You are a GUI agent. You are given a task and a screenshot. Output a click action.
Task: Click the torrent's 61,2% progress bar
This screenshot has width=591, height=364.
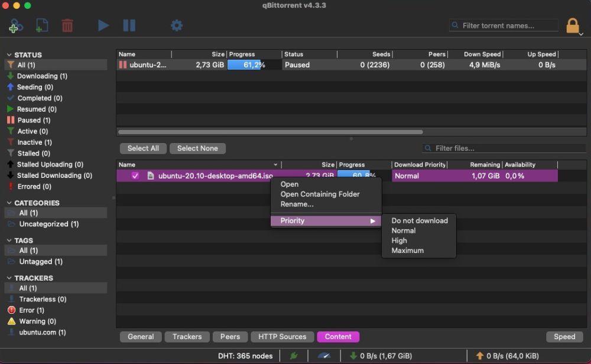[x=254, y=65]
